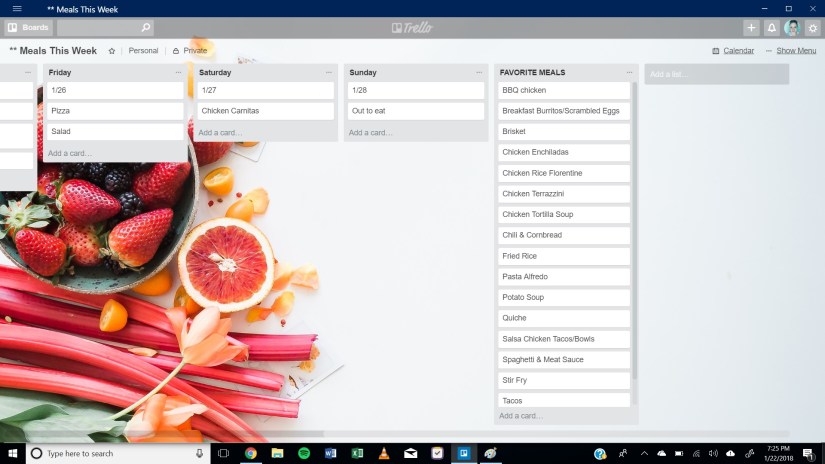This screenshot has height=464, width=825.
Task: Change the Private visibility setting
Action: pos(190,51)
